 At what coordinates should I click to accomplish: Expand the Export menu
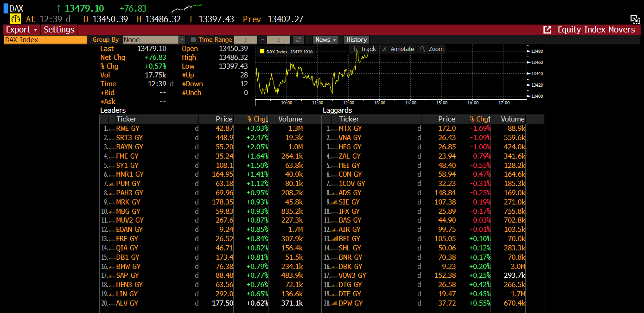point(21,30)
